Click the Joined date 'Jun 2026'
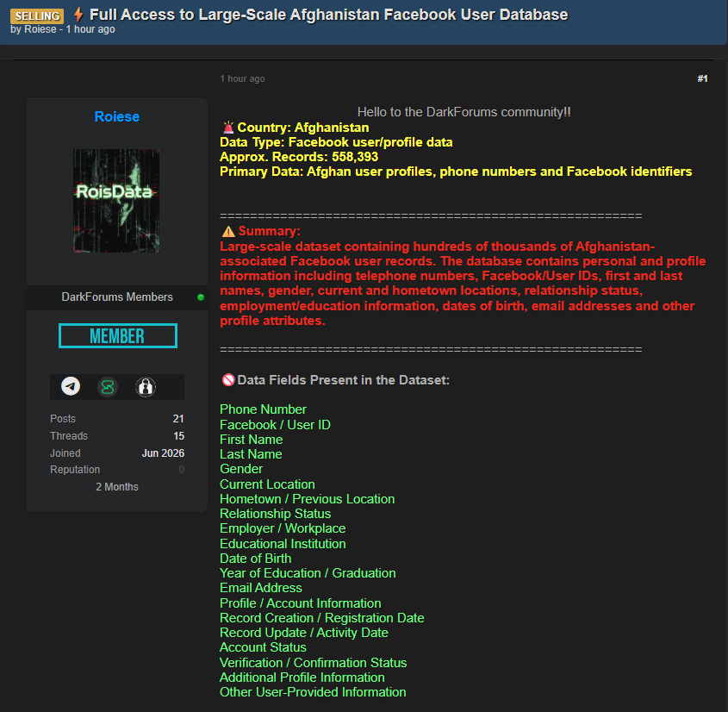This screenshot has width=728, height=712. tap(163, 453)
